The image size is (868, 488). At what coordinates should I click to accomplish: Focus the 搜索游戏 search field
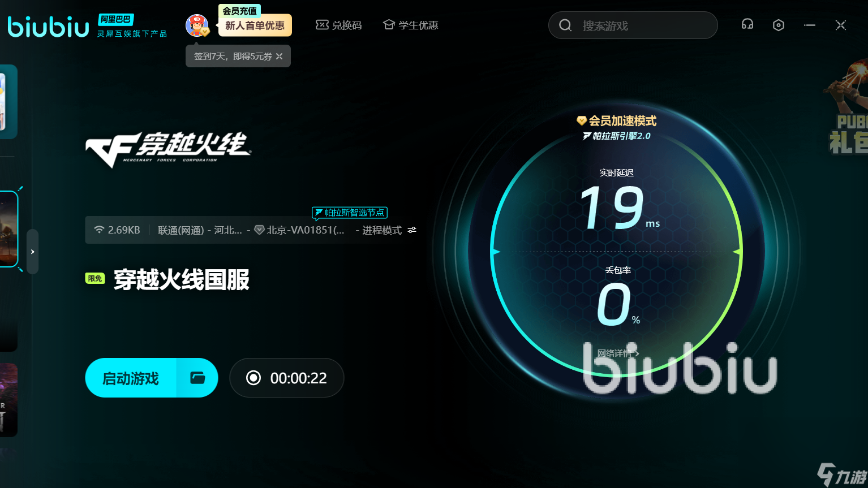coord(633,25)
